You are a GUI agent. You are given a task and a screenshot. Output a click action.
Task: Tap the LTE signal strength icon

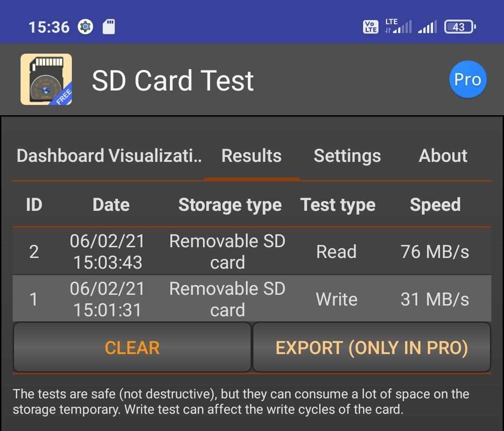tap(398, 26)
